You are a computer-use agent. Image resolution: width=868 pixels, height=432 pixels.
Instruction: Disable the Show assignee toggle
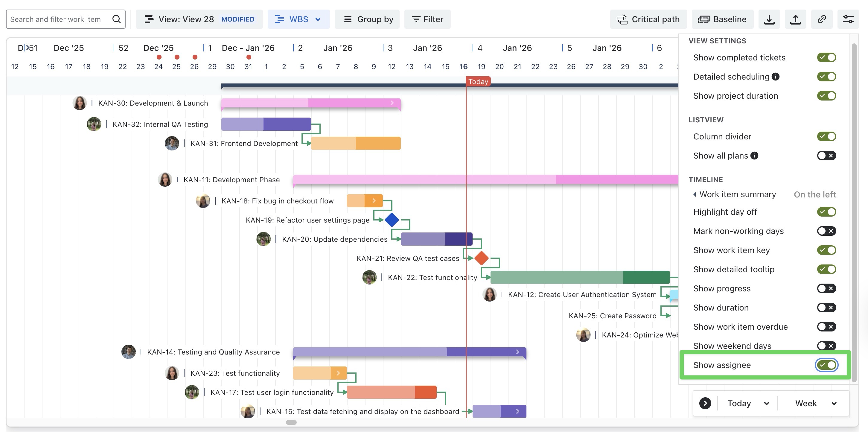point(826,365)
